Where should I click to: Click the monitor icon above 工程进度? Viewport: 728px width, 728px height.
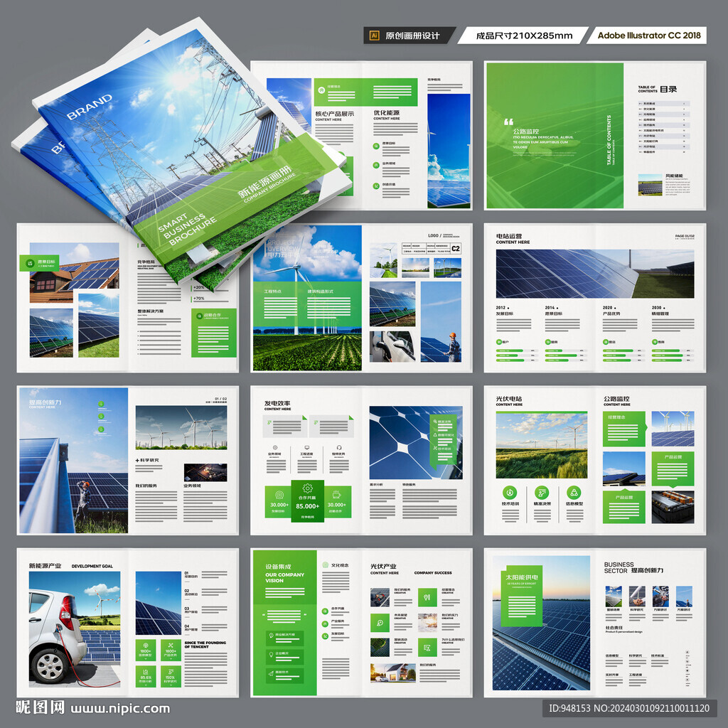point(307,448)
